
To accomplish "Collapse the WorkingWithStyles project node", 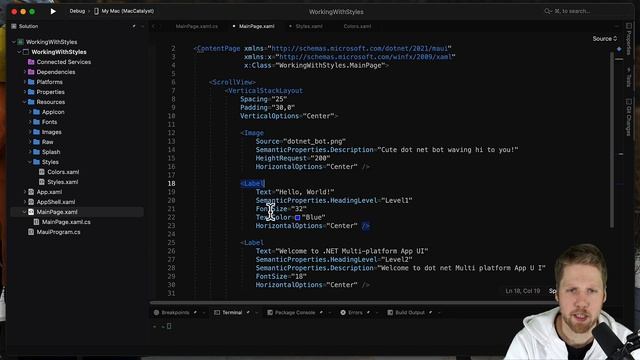I will (19, 52).
